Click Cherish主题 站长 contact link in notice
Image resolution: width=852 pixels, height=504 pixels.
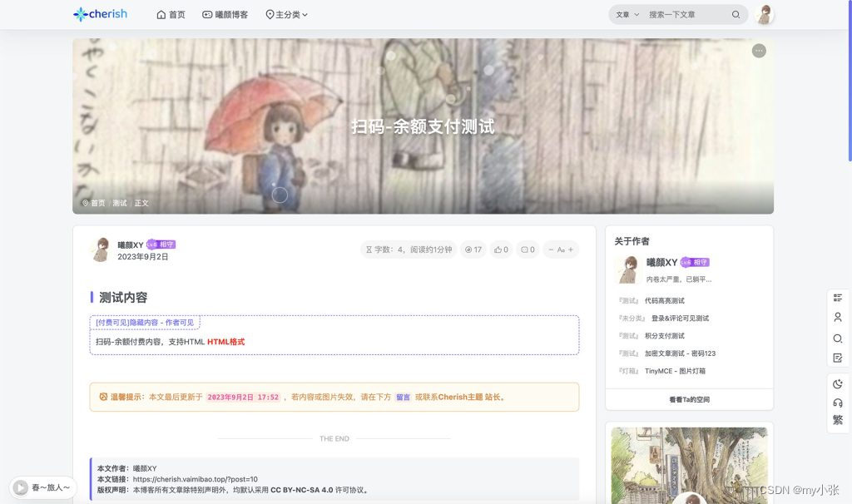pos(469,397)
